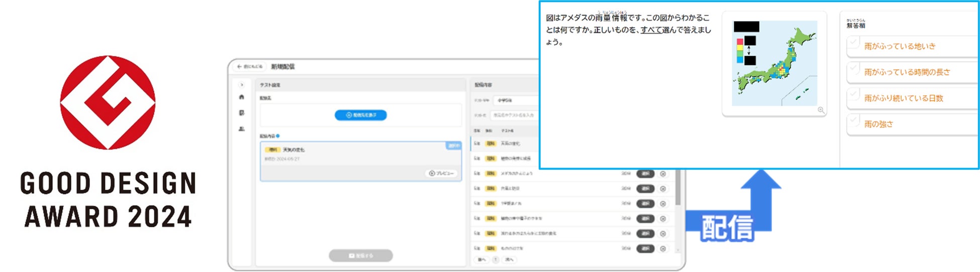Image resolution: width=980 pixels, height=272 pixels.
Task: Expand the left sidebar with the chevron
Action: (242, 85)
